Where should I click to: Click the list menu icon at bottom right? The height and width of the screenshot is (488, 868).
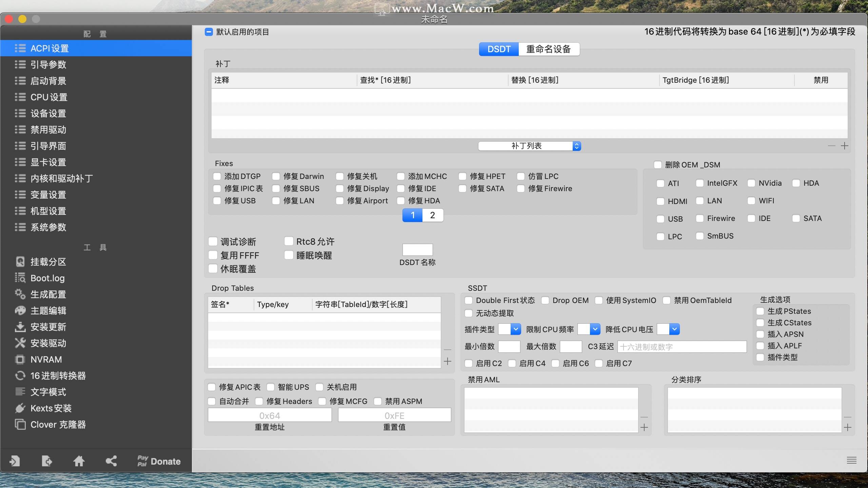[851, 460]
